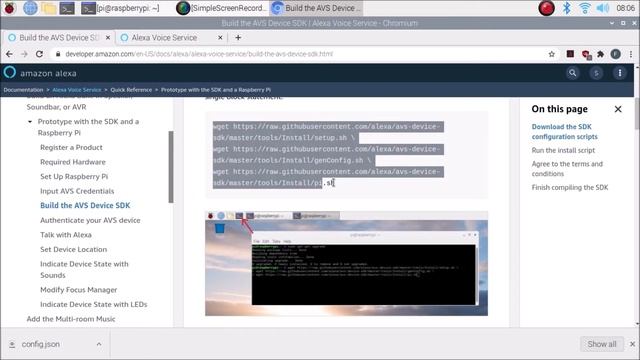Open the Chromium three-dot menu
The image size is (640, 360).
631,54
